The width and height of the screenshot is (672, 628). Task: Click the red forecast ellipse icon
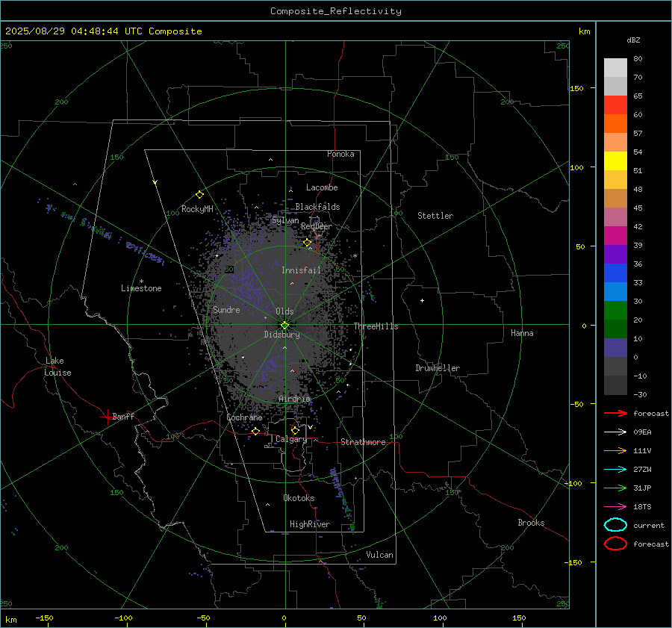click(x=615, y=544)
